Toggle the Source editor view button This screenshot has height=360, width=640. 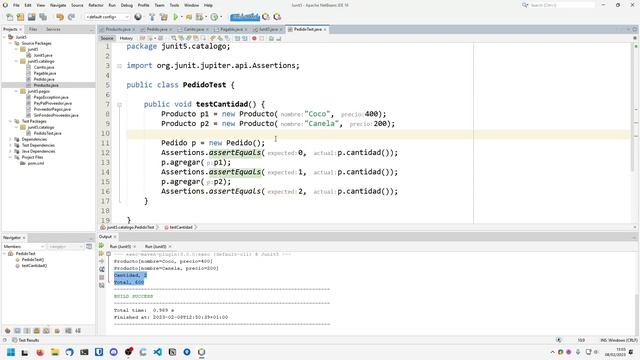click(x=107, y=38)
